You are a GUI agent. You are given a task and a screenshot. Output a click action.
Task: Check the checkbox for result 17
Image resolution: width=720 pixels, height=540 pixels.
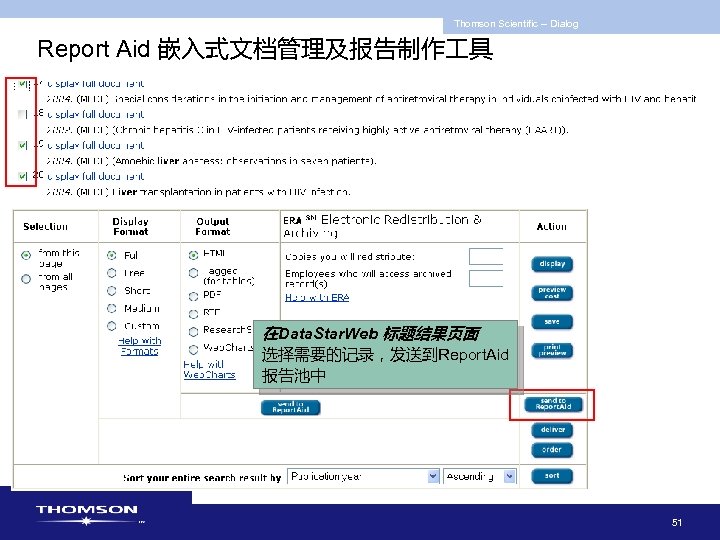[x=22, y=84]
